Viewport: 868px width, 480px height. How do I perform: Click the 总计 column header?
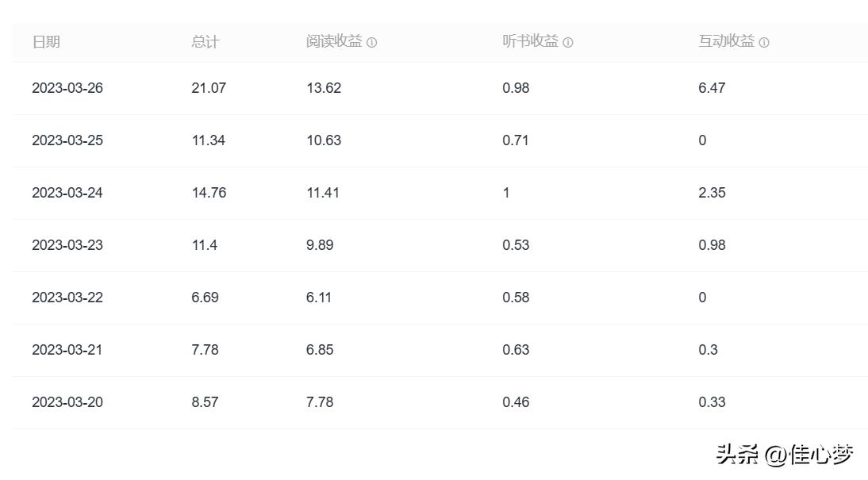[205, 42]
